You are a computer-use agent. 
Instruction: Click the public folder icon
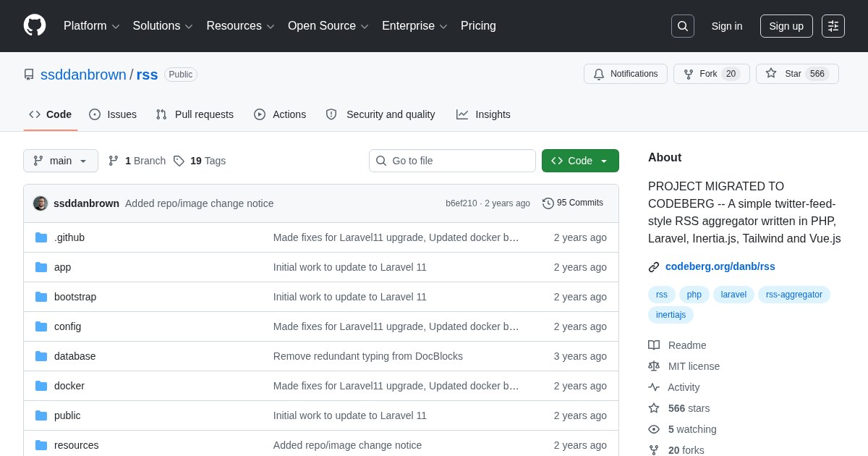click(x=41, y=415)
